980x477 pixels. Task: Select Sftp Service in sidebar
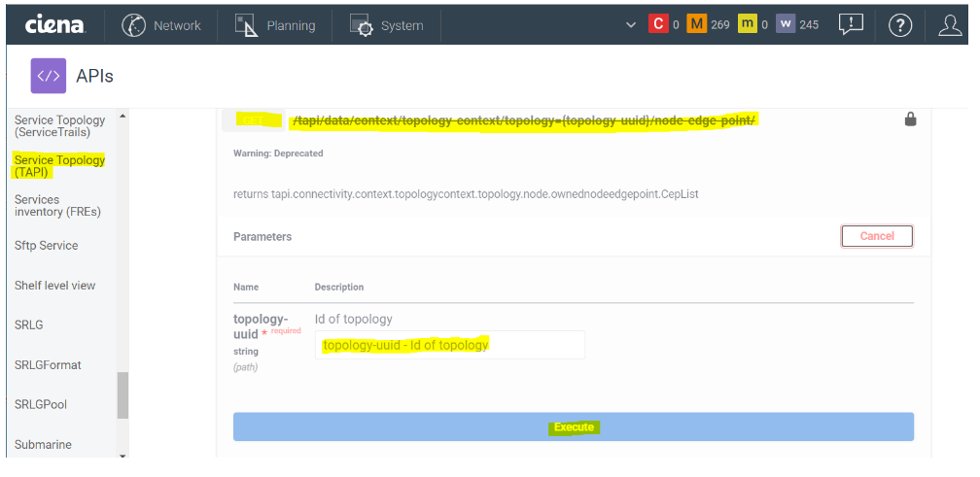[47, 246]
